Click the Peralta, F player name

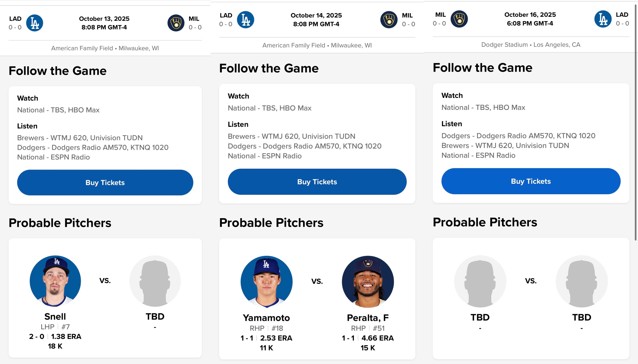(368, 318)
